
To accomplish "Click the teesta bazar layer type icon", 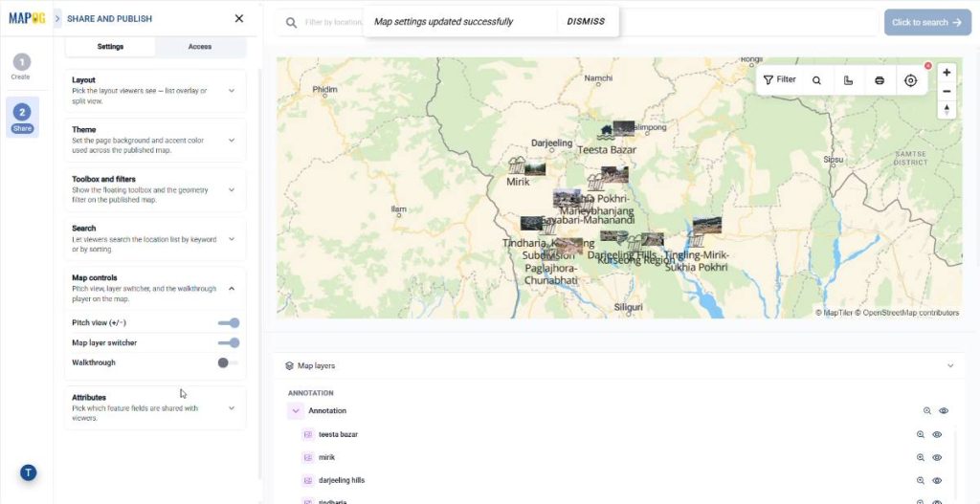I will (x=307, y=435).
